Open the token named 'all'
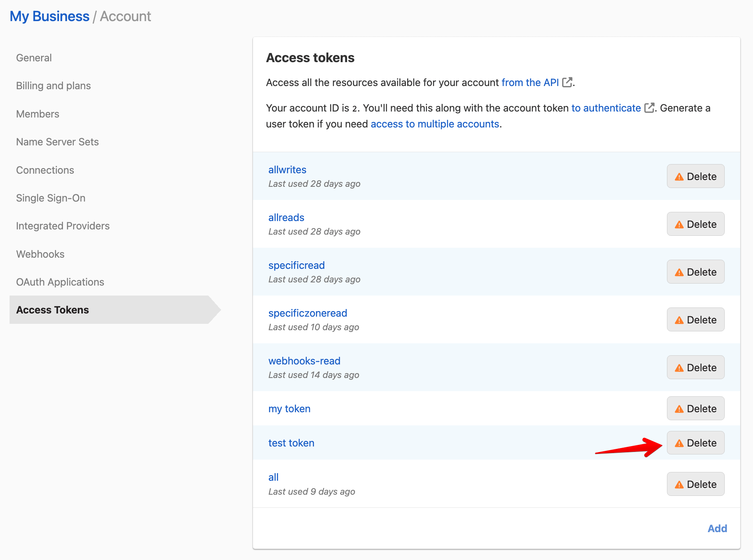 pyautogui.click(x=273, y=477)
